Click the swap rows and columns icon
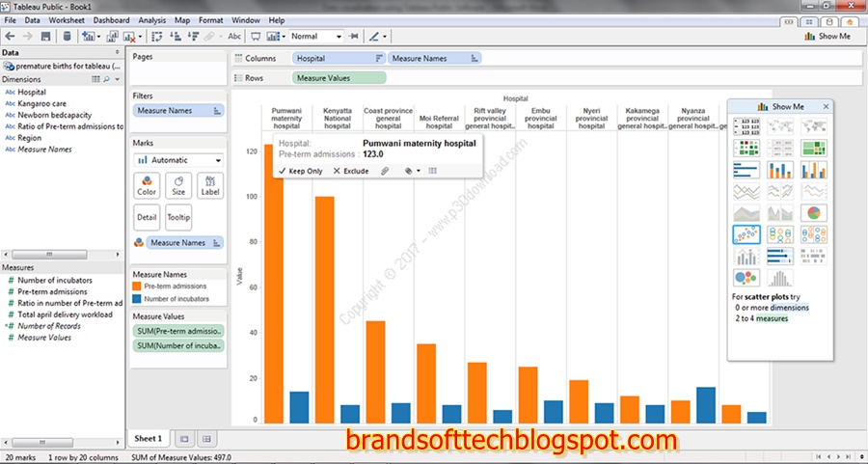 (x=156, y=36)
